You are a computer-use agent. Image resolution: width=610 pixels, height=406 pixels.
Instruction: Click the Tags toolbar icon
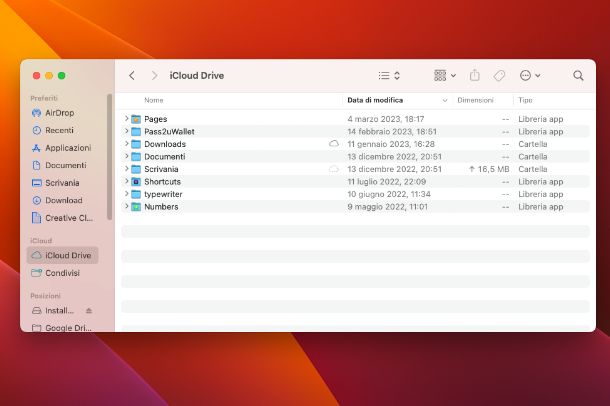(499, 75)
